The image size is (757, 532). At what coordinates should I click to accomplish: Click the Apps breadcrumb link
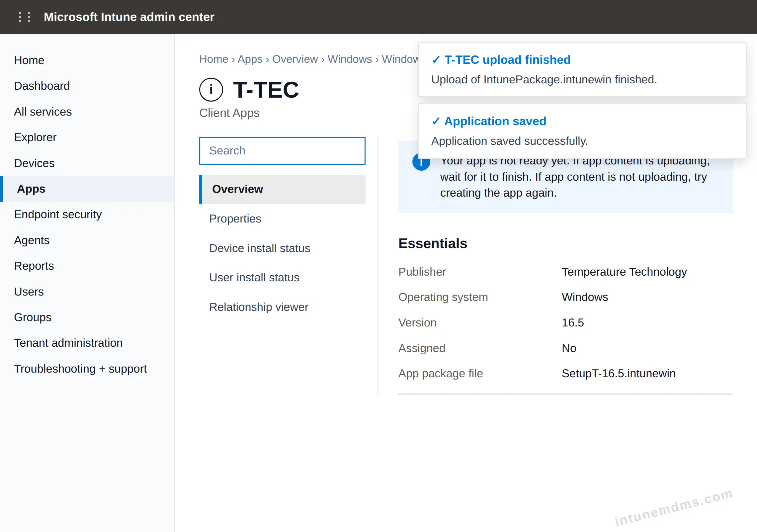click(x=250, y=59)
